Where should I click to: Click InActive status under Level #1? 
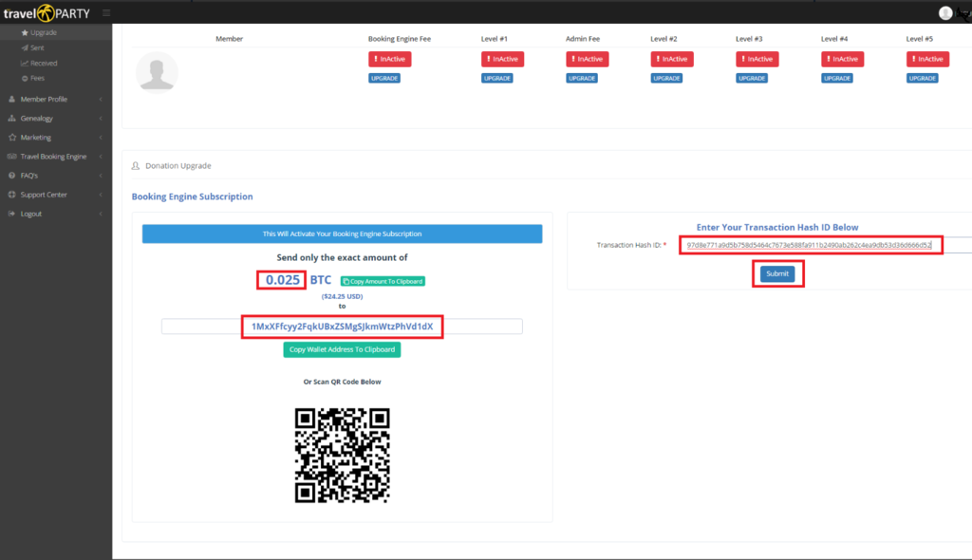[x=503, y=59]
